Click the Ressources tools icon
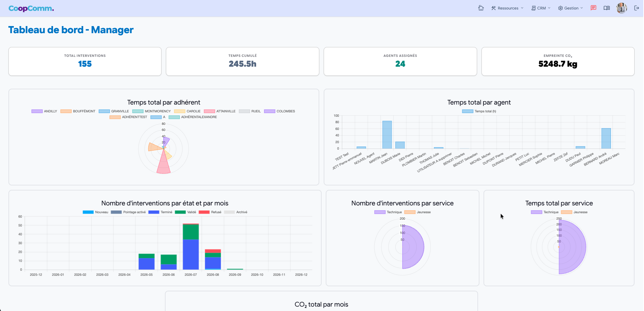The height and width of the screenshot is (311, 644). [493, 8]
